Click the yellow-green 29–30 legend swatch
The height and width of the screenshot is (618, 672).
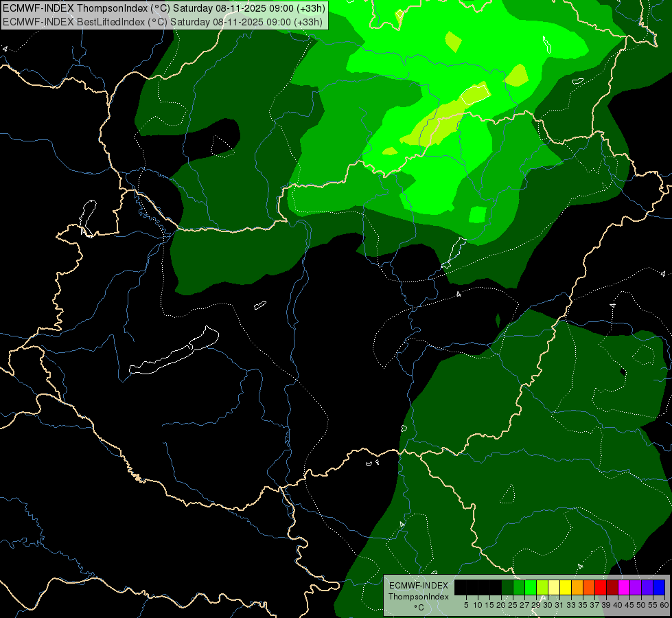pos(542,587)
